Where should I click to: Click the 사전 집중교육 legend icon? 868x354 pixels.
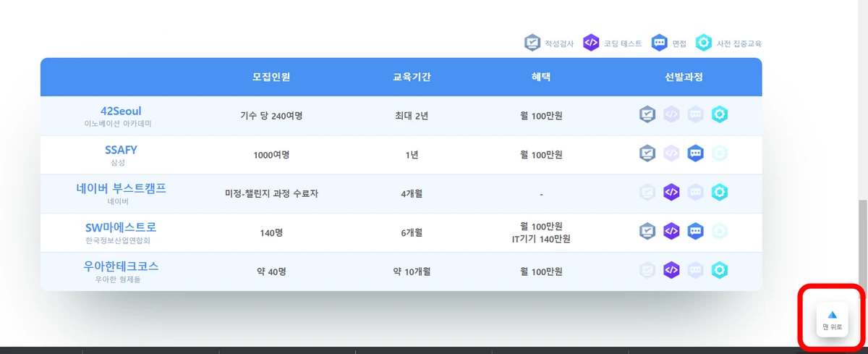pyautogui.click(x=704, y=43)
